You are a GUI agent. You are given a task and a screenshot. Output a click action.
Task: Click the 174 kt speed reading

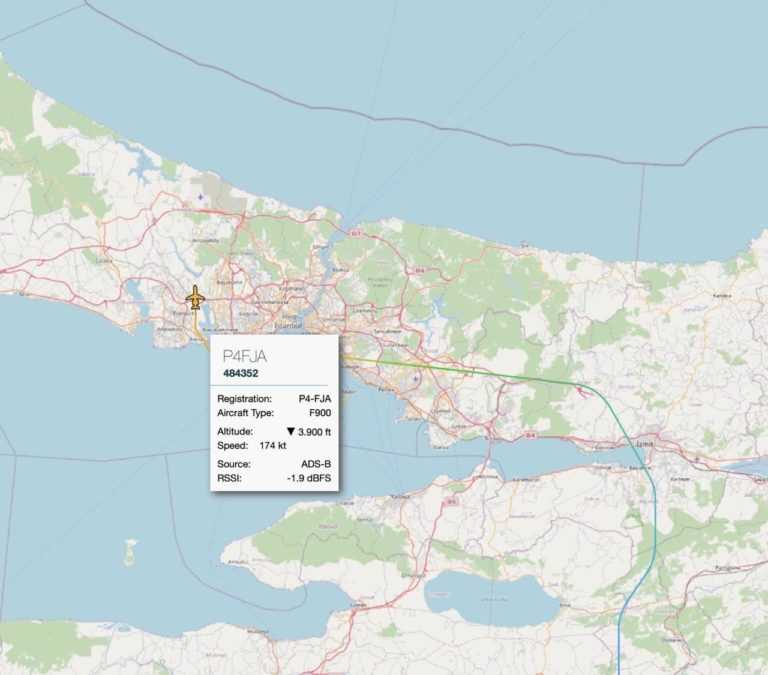[x=272, y=445]
